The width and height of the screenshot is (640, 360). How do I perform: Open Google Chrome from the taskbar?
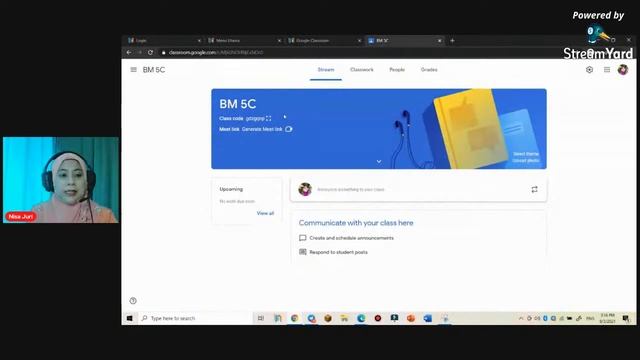[294, 318]
